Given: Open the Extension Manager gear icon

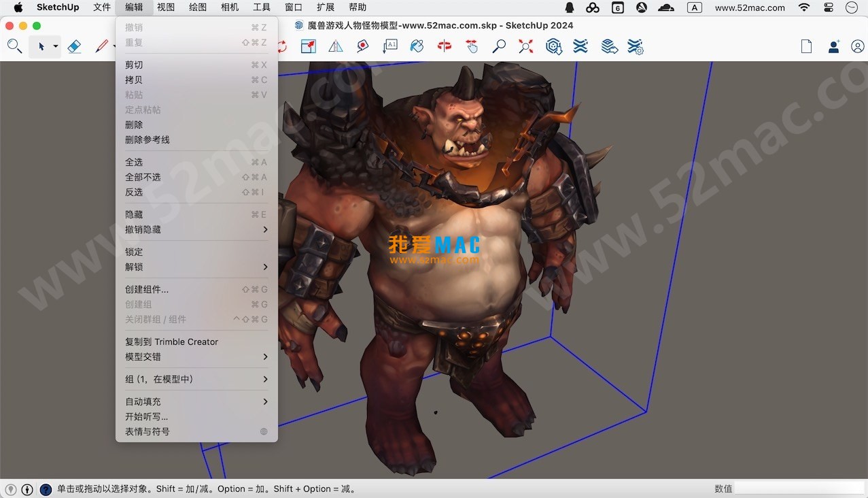Looking at the screenshot, I should coord(636,46).
